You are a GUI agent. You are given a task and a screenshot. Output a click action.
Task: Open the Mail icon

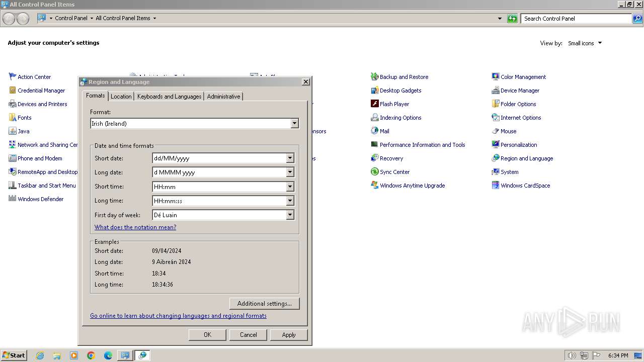click(x=374, y=131)
